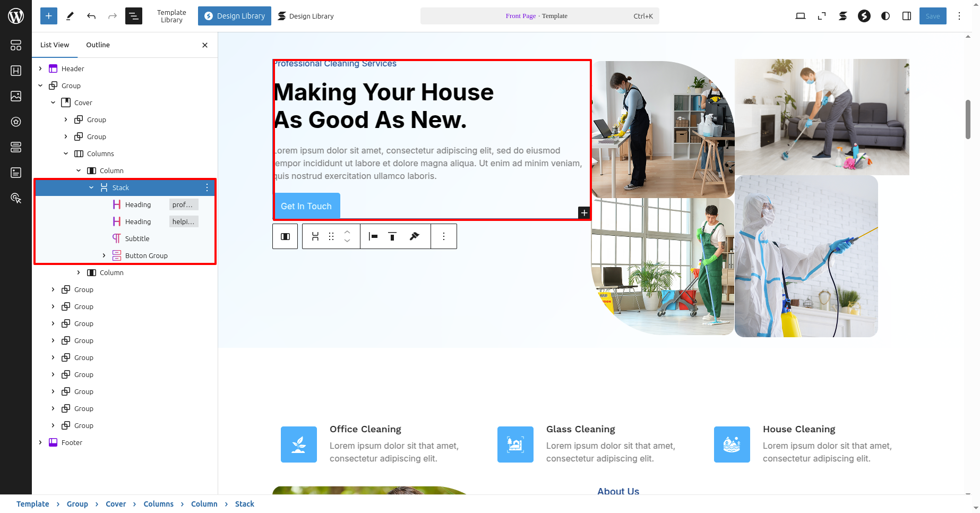Click the image icon in the dark sidebar
Image resolution: width=980 pixels, height=513 pixels.
pos(16,96)
